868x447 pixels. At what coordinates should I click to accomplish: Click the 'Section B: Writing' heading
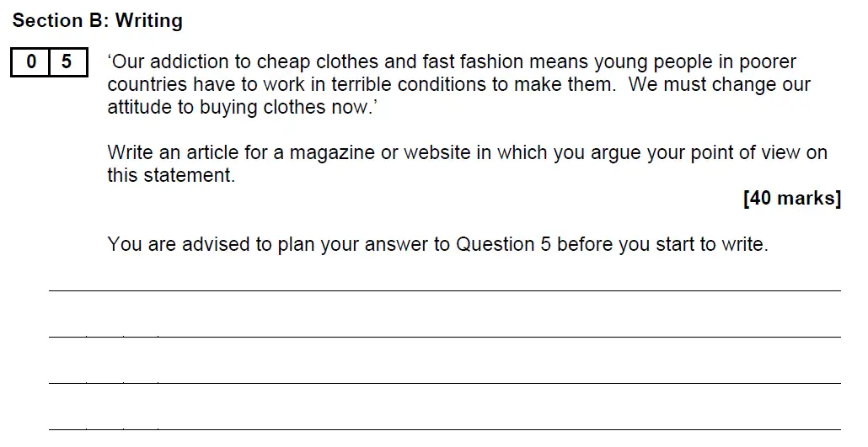pos(98,20)
